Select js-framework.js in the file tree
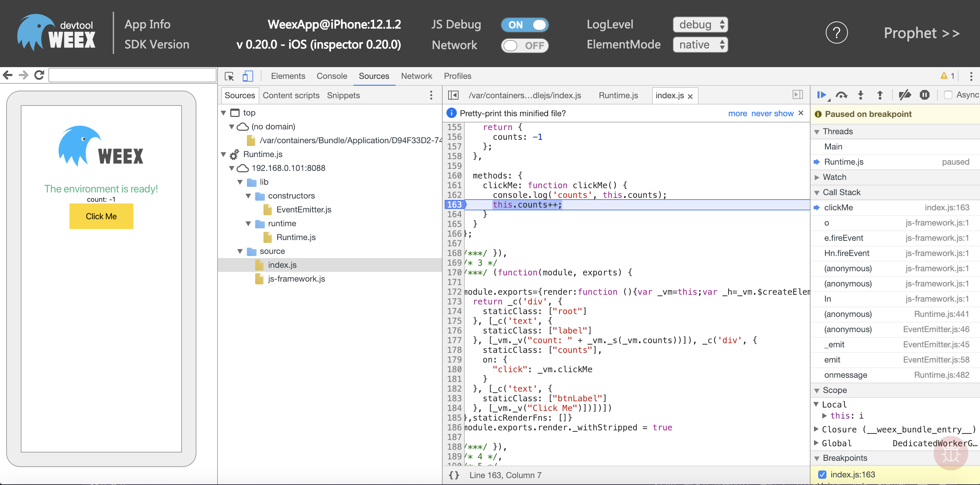Viewport: 980px width, 485px height. (296, 279)
